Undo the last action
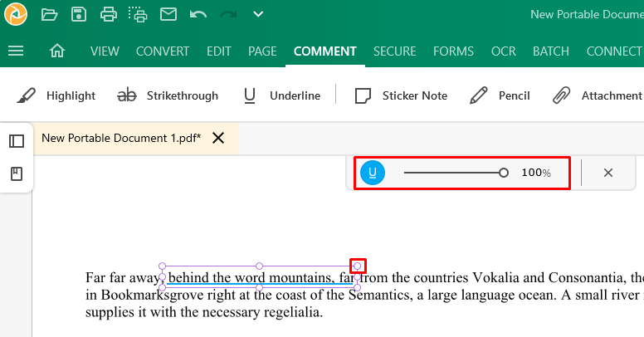Viewport: 644px width, 337px height. [x=198, y=15]
